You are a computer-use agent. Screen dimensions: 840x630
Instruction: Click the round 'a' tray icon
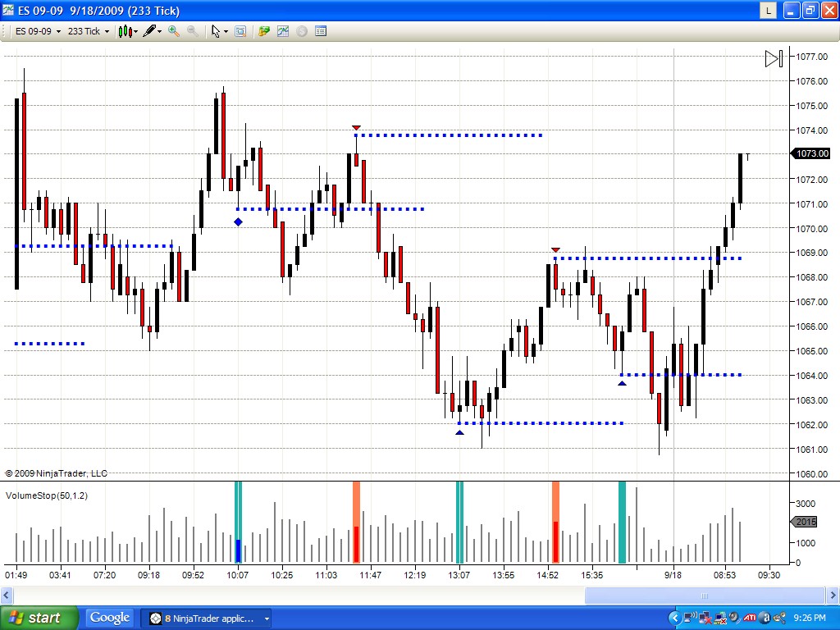coord(765,618)
